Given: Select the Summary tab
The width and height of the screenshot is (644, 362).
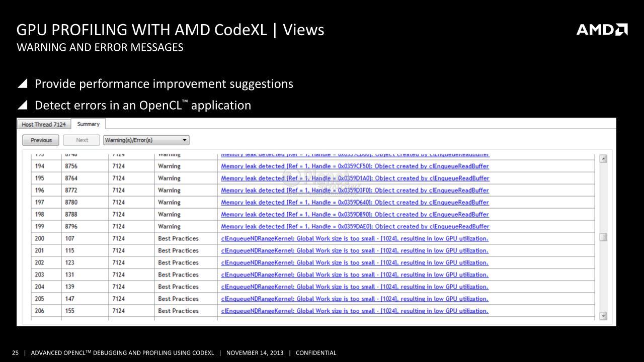Looking at the screenshot, I should (x=88, y=124).
